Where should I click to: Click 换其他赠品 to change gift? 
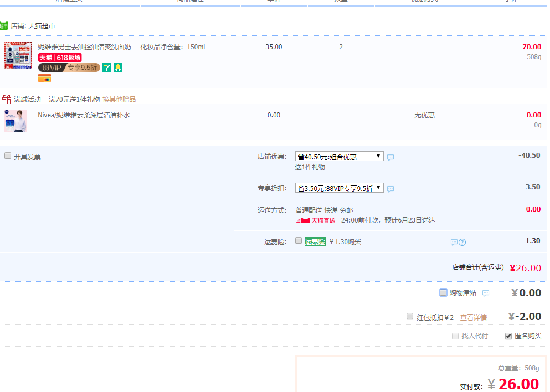tap(119, 100)
